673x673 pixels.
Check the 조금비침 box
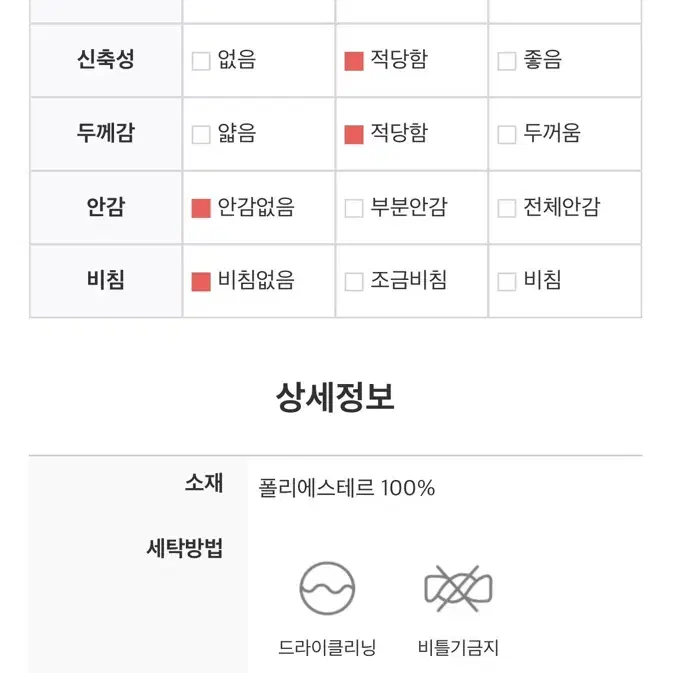point(354,282)
